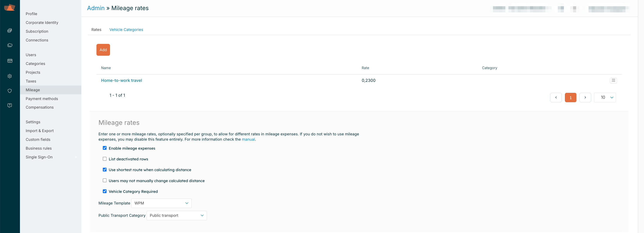
Task: Open row menu for Home-to-work travel
Action: point(613,81)
